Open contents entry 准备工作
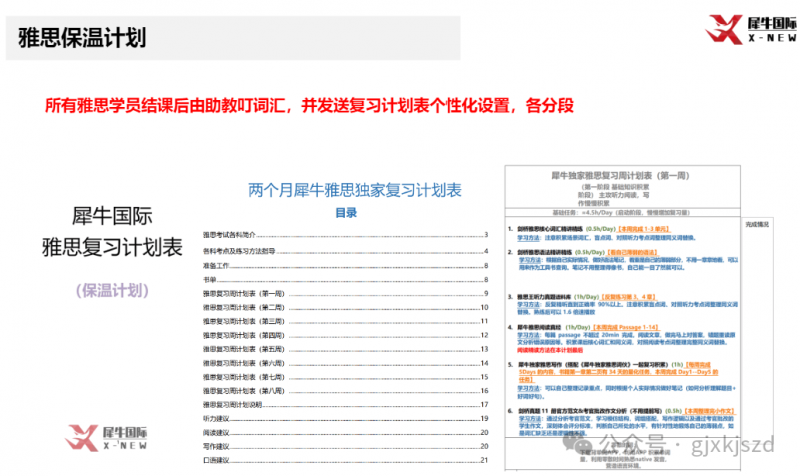 [x=345, y=265]
